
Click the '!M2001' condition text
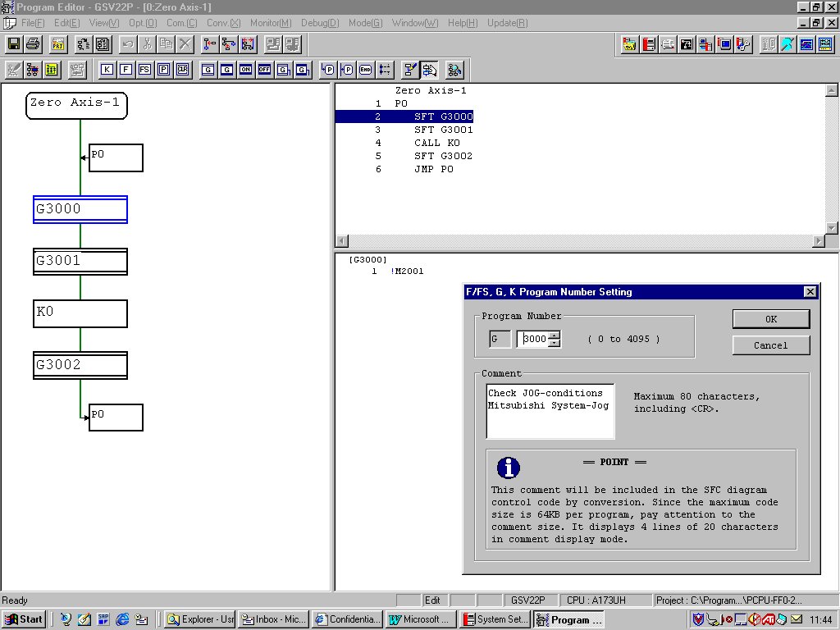click(x=408, y=271)
